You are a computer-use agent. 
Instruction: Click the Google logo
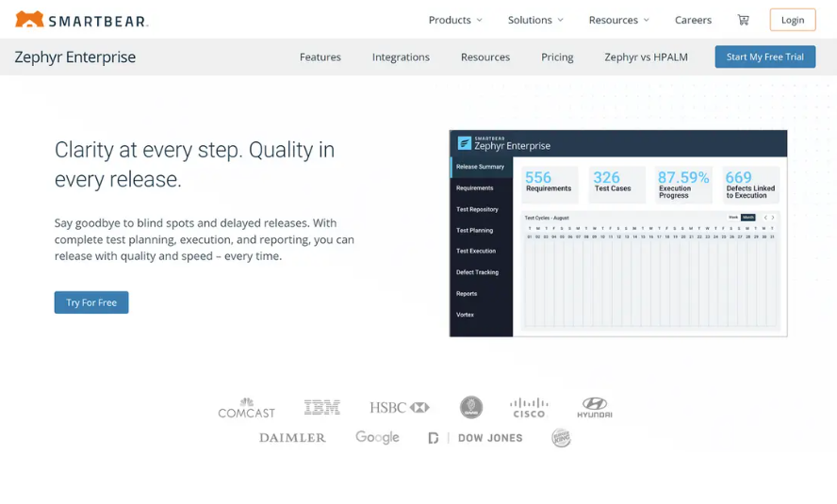point(377,437)
